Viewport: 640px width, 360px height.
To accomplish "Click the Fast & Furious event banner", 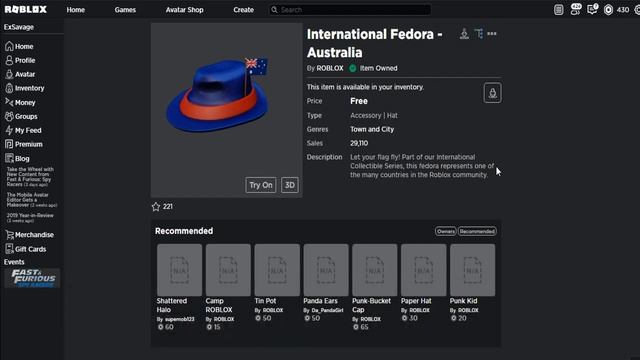I will (32, 278).
